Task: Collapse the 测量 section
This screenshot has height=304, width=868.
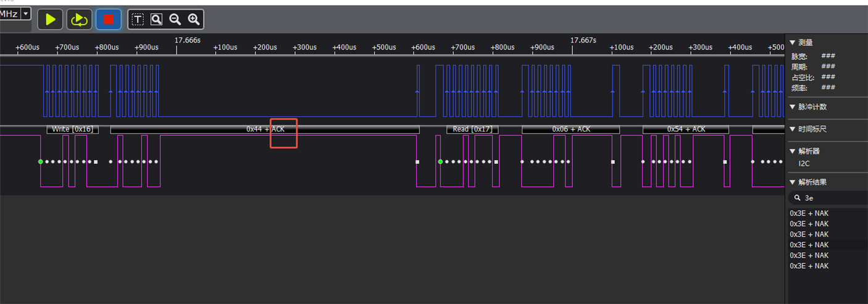Action: coord(793,43)
